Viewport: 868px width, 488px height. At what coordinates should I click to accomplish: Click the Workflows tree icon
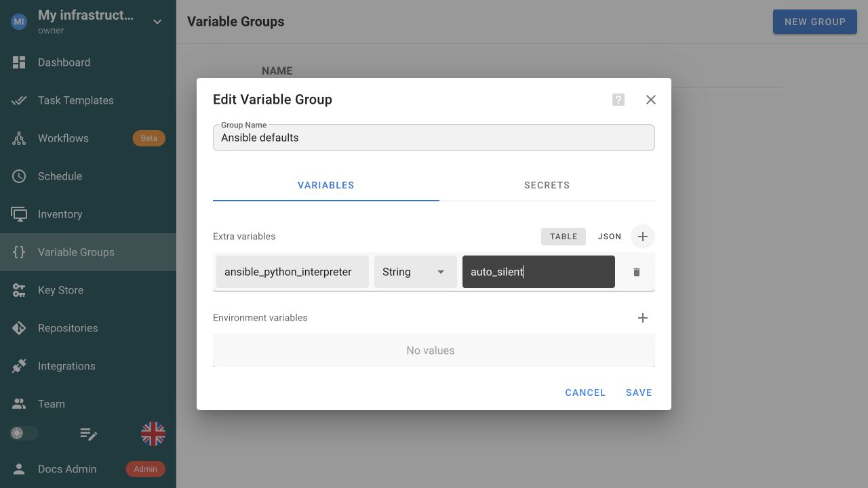click(19, 138)
